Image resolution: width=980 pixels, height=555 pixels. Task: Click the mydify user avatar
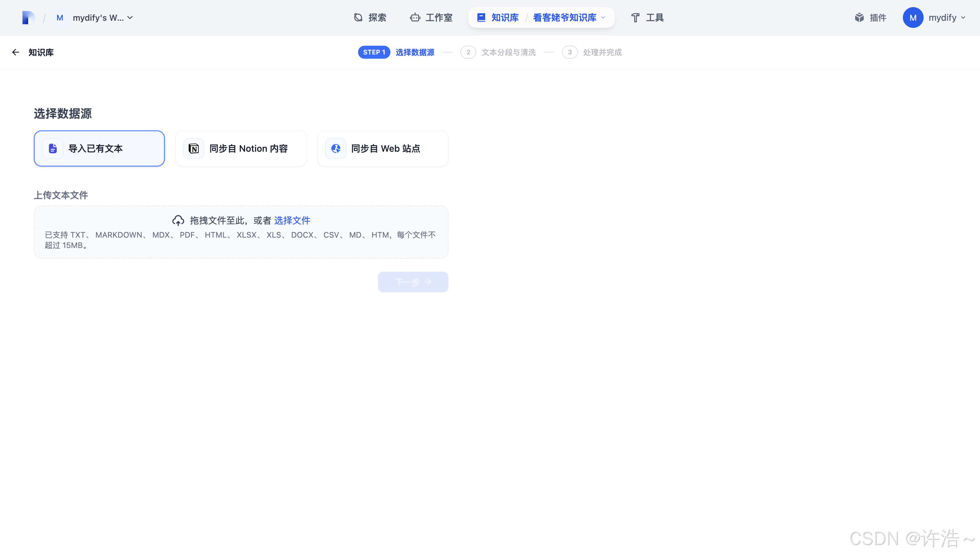913,18
